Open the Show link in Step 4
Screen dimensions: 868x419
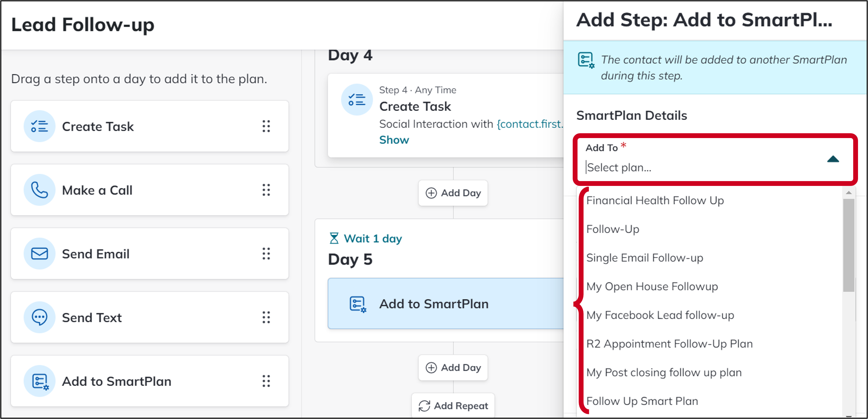(394, 140)
